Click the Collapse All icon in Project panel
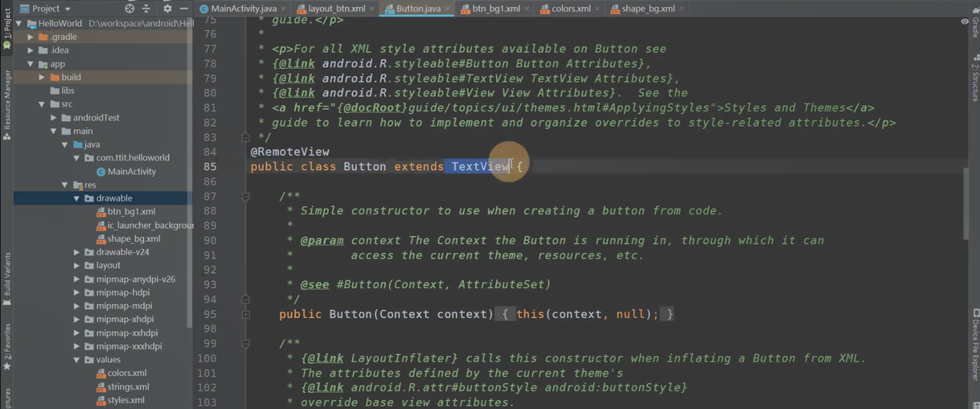 point(145,8)
